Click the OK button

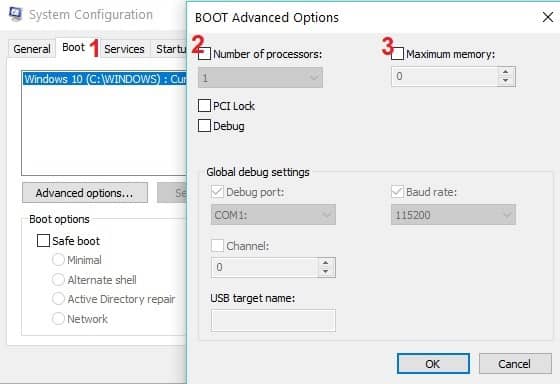pyautogui.click(x=433, y=364)
